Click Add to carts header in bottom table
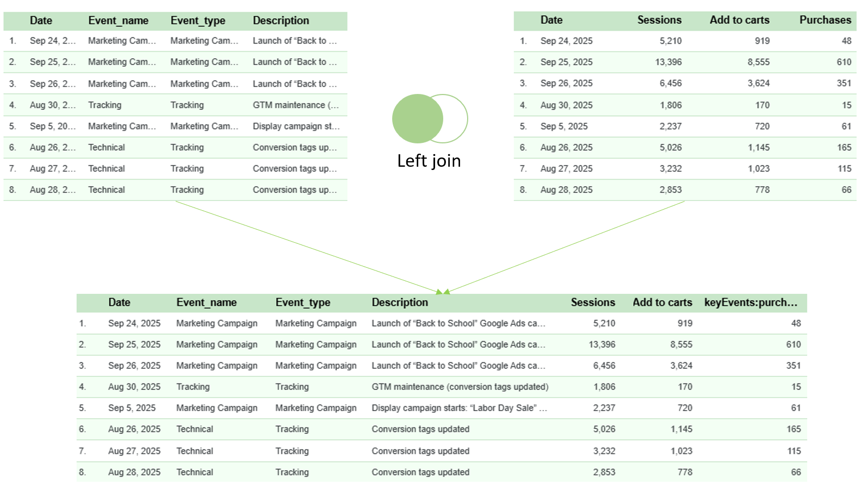This screenshot has width=868, height=485. [662, 303]
